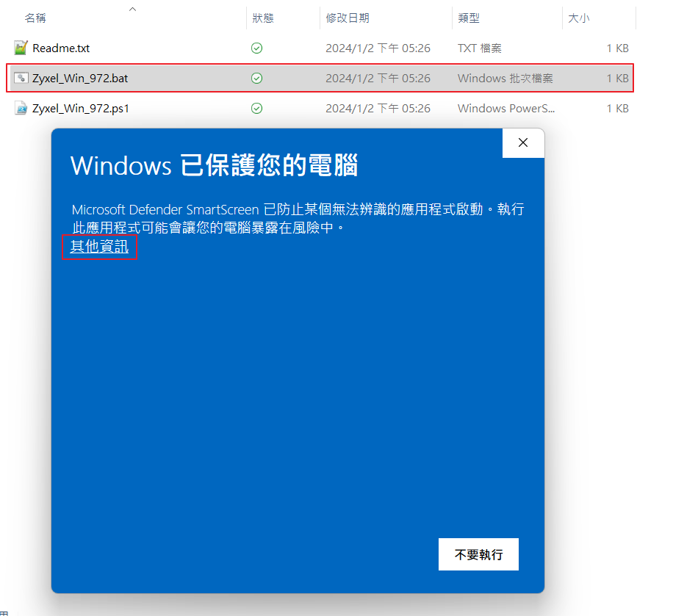
Task: Click the Readme.txt file icon
Action: point(21,48)
